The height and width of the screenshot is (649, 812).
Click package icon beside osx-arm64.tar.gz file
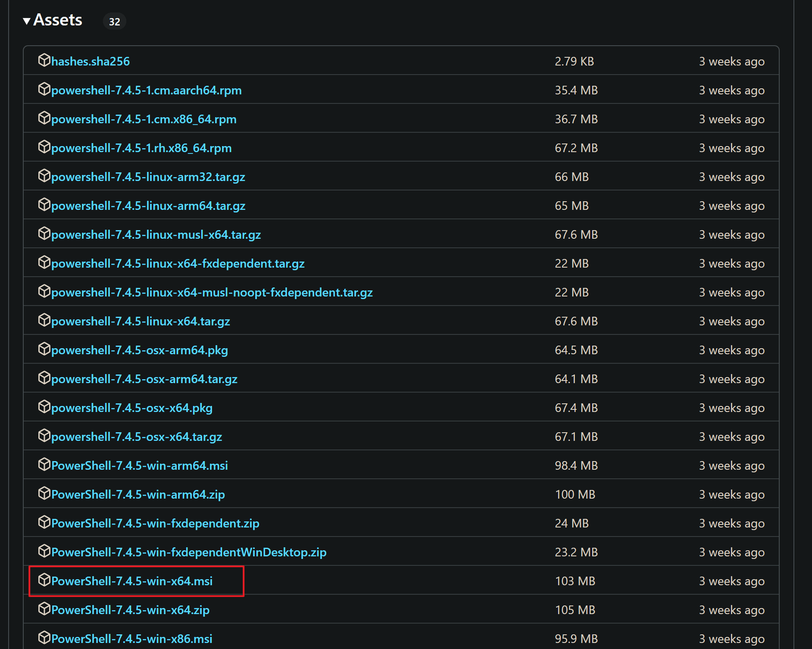(44, 378)
